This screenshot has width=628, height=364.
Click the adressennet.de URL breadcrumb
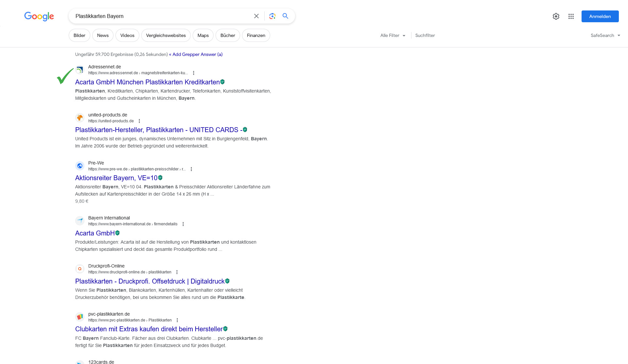[x=138, y=73]
